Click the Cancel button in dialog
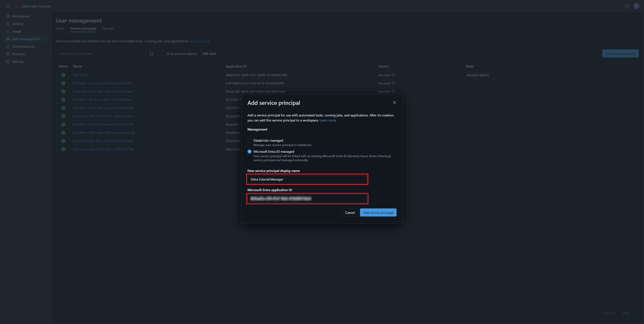The image size is (644, 324). click(x=350, y=212)
